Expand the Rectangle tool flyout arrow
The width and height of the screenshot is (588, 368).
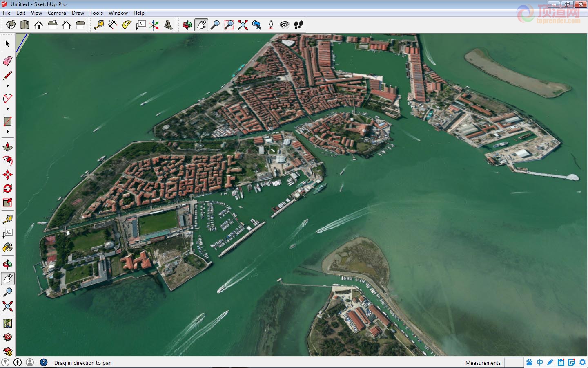point(8,132)
